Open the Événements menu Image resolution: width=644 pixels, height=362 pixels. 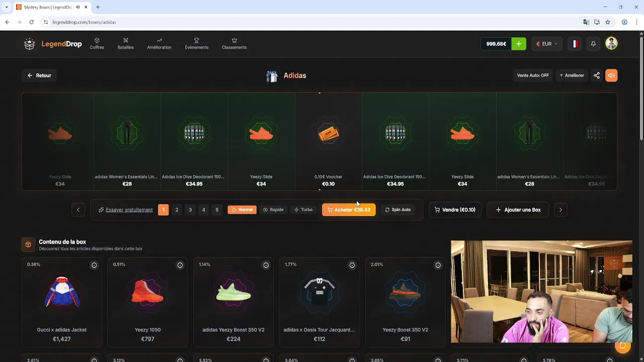(196, 44)
